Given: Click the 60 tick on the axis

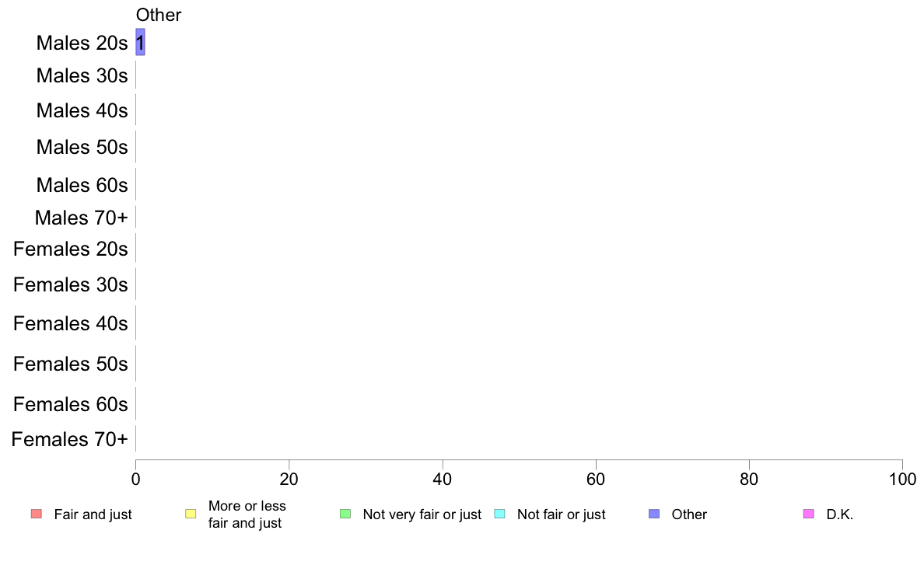Looking at the screenshot, I should pyautogui.click(x=596, y=480).
